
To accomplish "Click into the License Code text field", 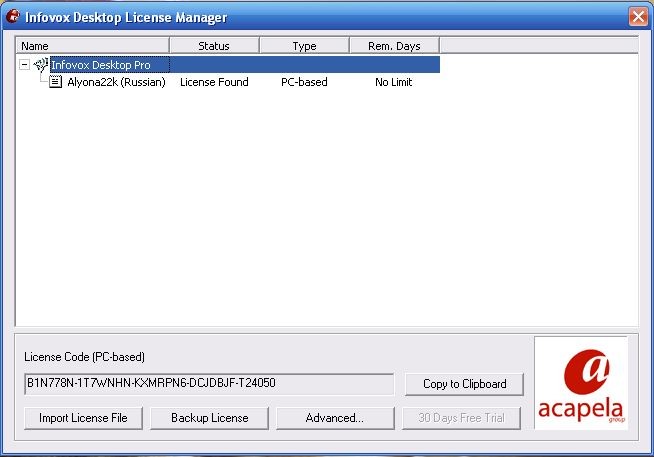I will (209, 384).
